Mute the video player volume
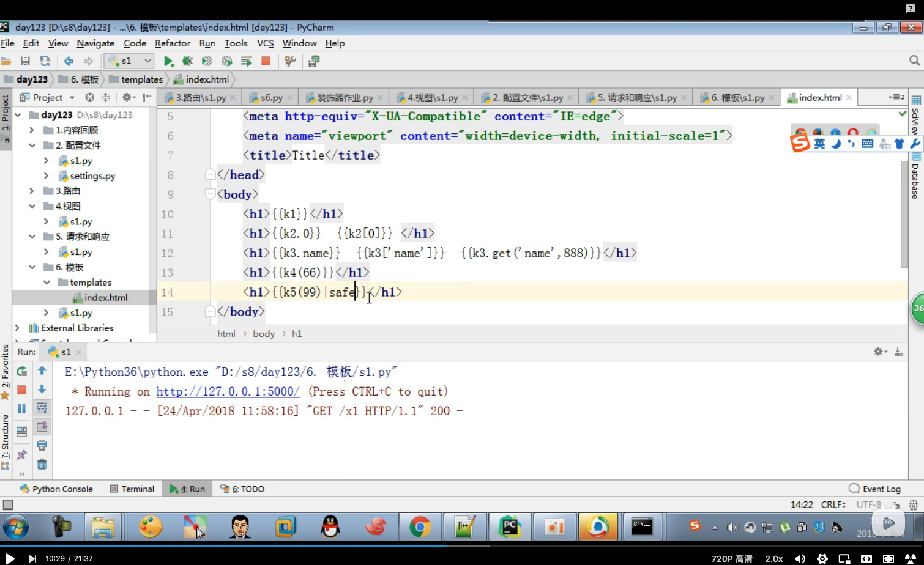The image size is (924, 565). point(800,559)
